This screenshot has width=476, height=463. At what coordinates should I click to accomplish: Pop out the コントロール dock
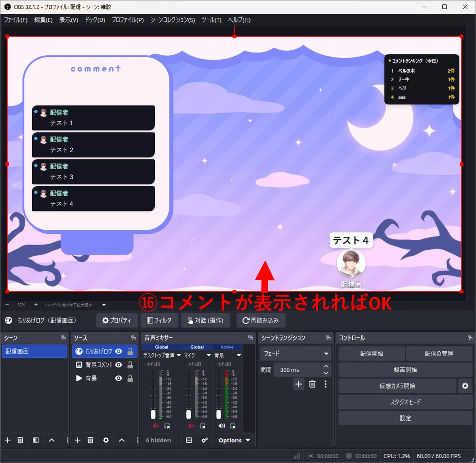tap(470, 338)
